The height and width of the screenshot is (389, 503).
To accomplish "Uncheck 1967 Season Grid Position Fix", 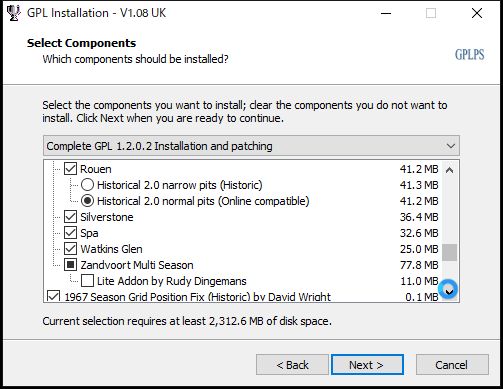I will pyautogui.click(x=54, y=296).
